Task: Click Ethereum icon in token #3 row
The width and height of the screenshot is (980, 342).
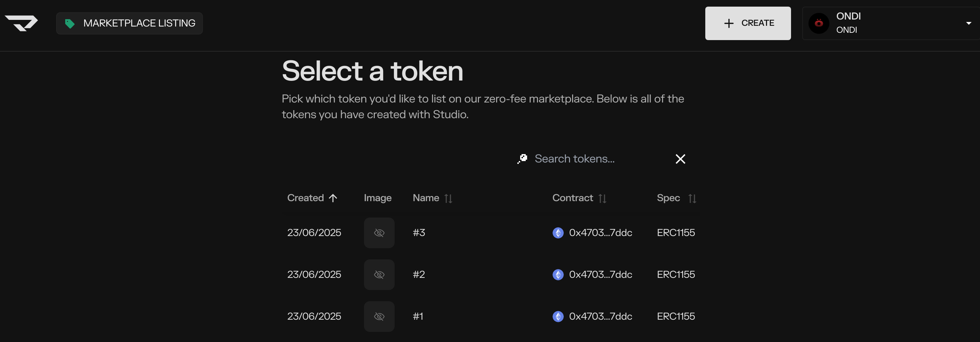Action: click(558, 233)
